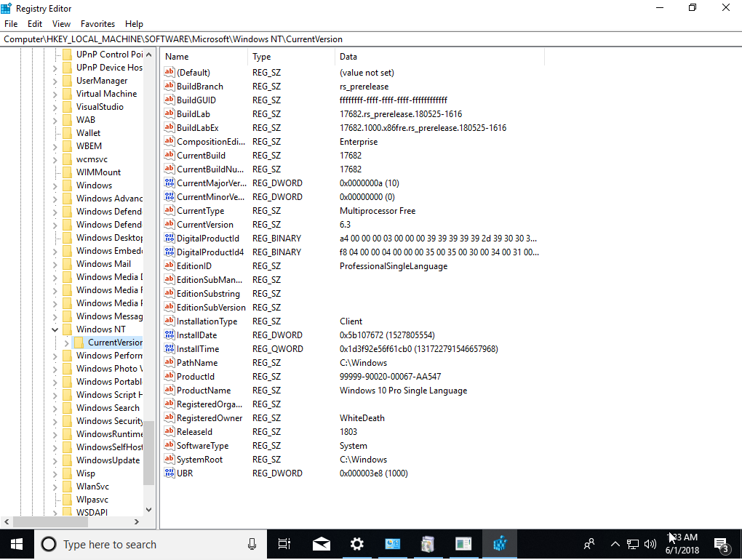Click the binary icon next to CurrentMajorVer...
Image resolution: width=742 pixels, height=560 pixels.
coord(169,183)
